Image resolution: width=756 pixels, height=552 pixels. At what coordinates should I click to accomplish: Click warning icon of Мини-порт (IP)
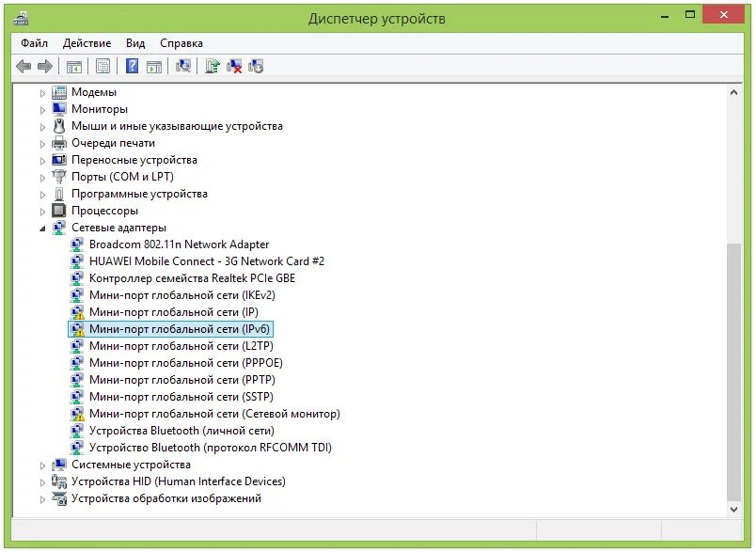pyautogui.click(x=77, y=312)
